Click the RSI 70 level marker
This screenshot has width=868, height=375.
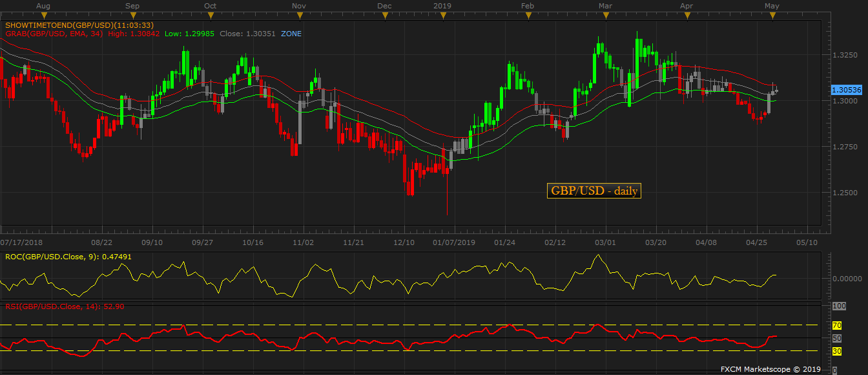click(x=836, y=325)
